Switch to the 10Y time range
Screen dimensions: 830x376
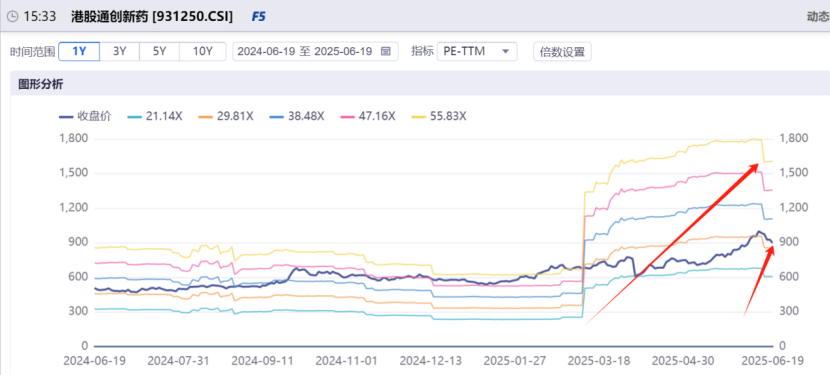click(202, 51)
